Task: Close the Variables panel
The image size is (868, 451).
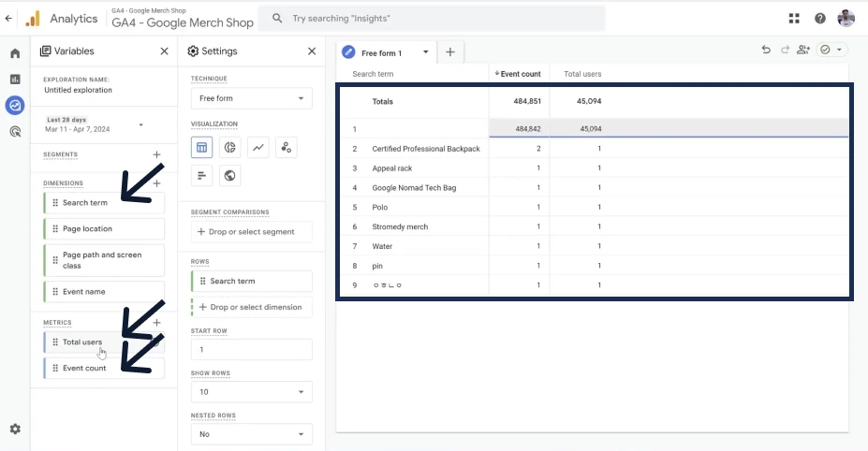Action: 165,51
